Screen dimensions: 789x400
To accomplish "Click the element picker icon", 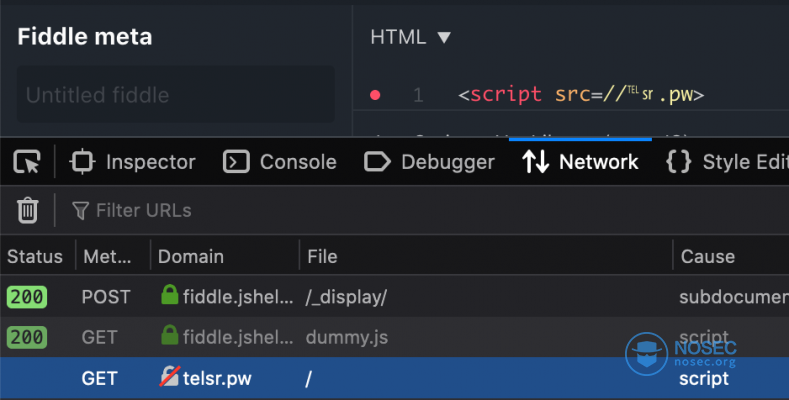I will coord(27,162).
